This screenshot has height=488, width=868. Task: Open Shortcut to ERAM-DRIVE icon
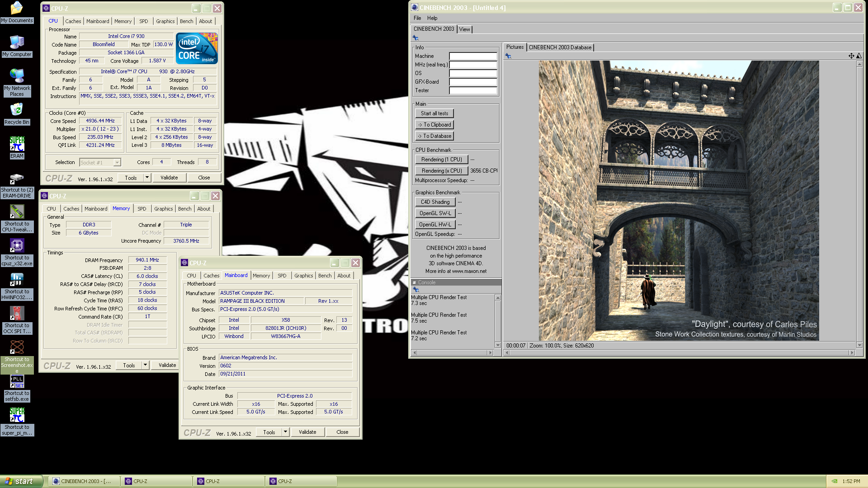[17, 186]
